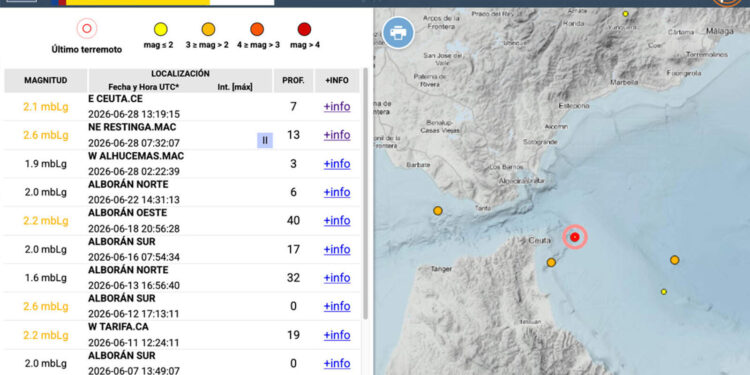Open +info for NE RESTINGA.MAC earthquake

[337, 135]
